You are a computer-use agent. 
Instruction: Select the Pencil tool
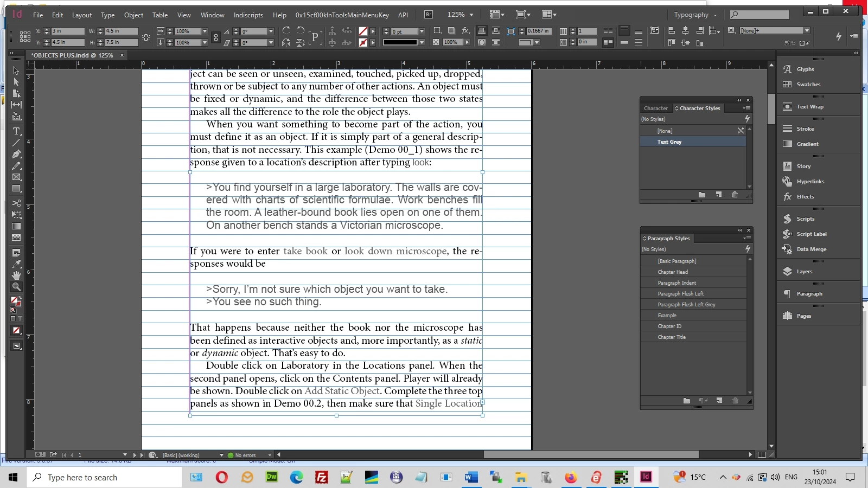point(16,166)
